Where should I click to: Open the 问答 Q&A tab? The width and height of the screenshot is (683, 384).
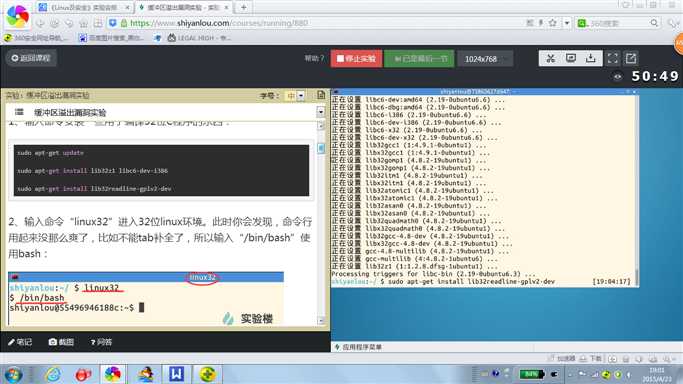pyautogui.click(x=101, y=342)
